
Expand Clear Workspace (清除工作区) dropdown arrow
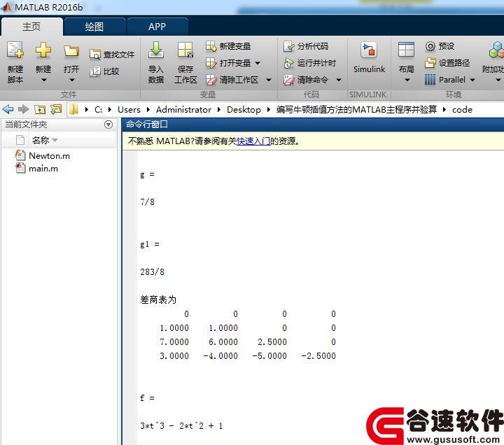(x=268, y=80)
